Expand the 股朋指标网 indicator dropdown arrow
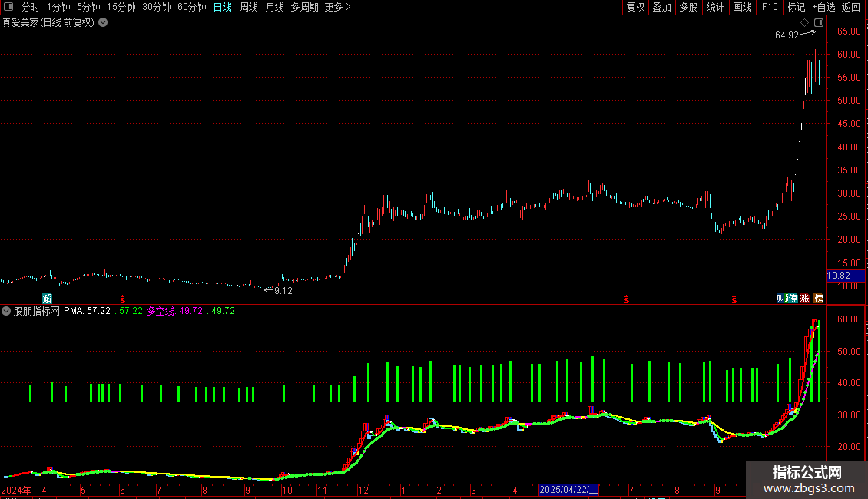Screen dimensions: 868x499 pos(6,311)
